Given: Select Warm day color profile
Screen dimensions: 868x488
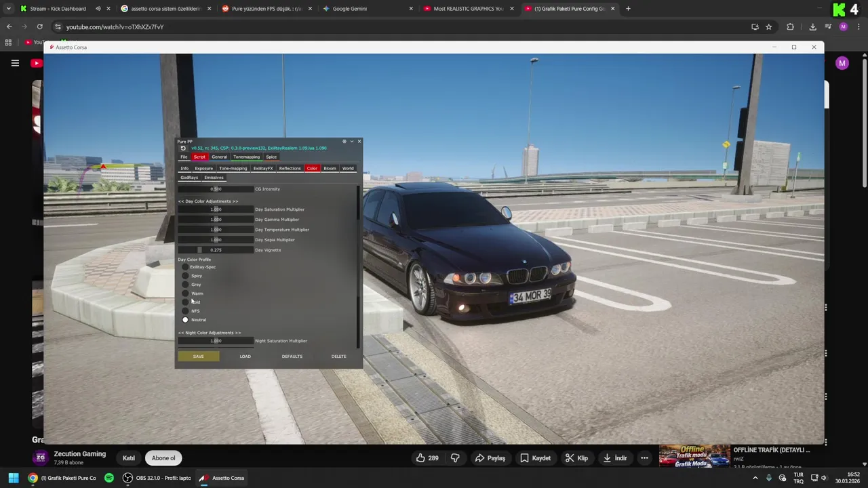Looking at the screenshot, I should [185, 293].
